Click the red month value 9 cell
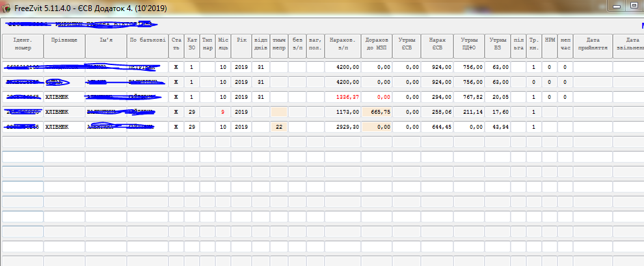 pyautogui.click(x=222, y=112)
